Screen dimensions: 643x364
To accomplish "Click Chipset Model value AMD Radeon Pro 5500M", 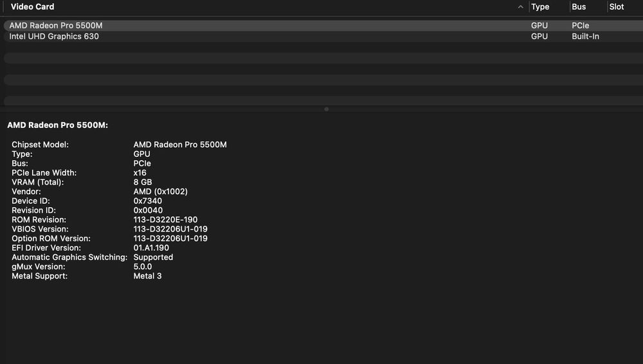I will coord(180,145).
